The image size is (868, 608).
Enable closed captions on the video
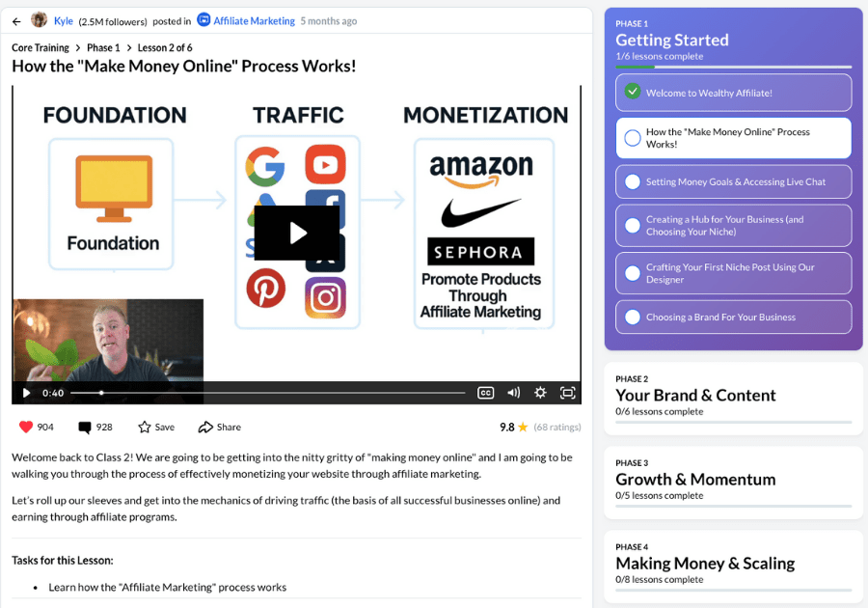(x=486, y=392)
